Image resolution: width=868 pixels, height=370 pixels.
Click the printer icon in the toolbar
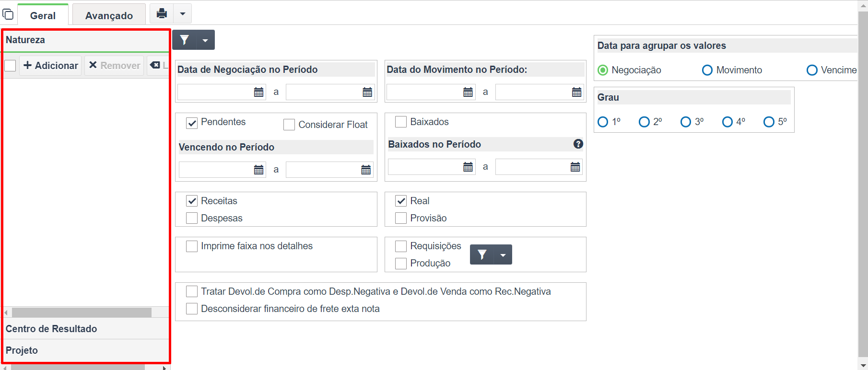[162, 13]
